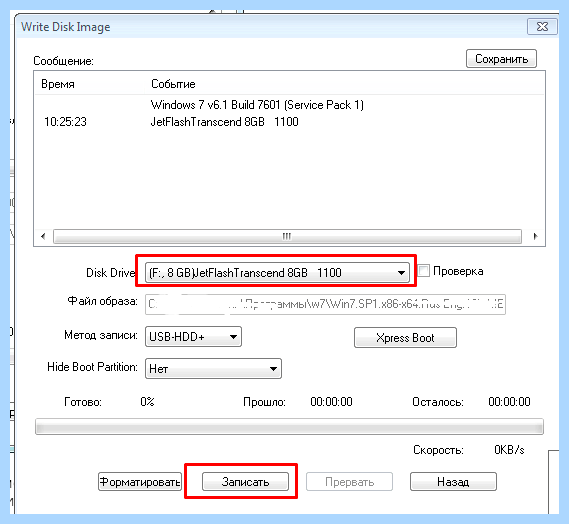The width and height of the screenshot is (569, 524).
Task: Open the Метод записи USB-HDD+ dropdown
Action: [x=193, y=337]
